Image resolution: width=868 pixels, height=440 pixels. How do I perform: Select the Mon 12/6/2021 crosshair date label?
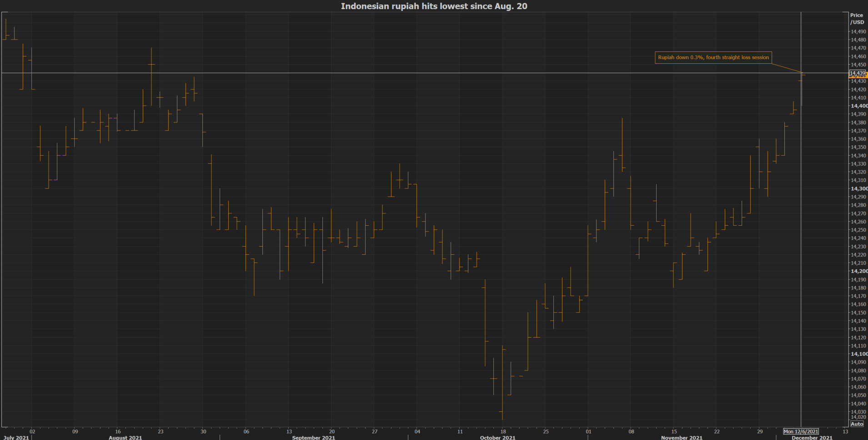[x=801, y=431]
